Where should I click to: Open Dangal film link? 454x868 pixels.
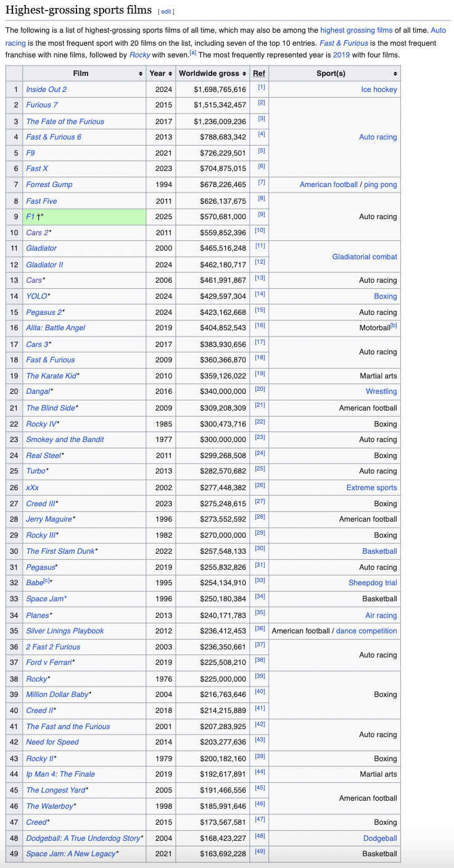(x=38, y=391)
